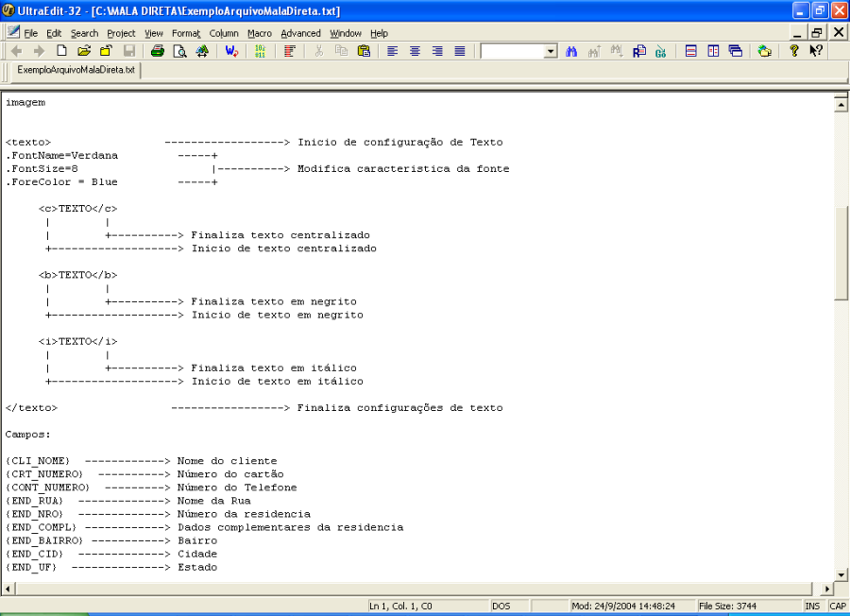Print the document using the printer icon
Screen dimensions: 850x616
pyautogui.click(x=158, y=51)
